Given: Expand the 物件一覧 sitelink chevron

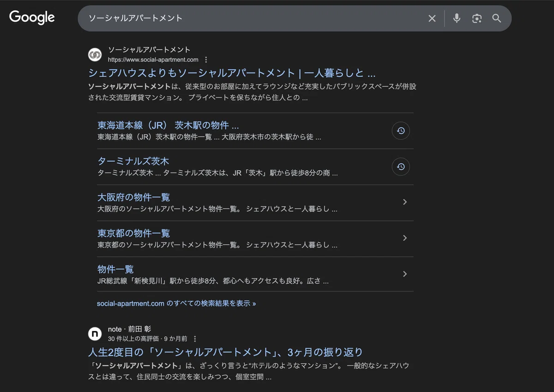Looking at the screenshot, I should click(405, 274).
